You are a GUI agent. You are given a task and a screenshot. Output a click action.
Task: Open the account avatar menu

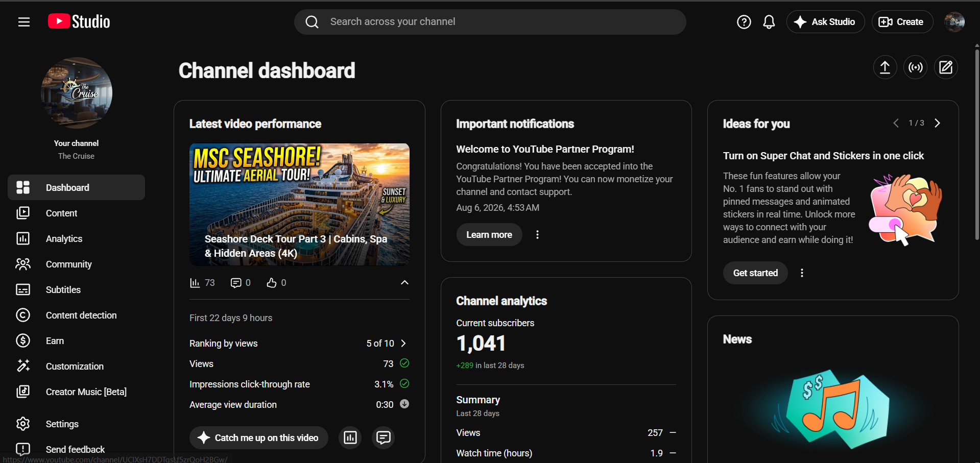954,22
